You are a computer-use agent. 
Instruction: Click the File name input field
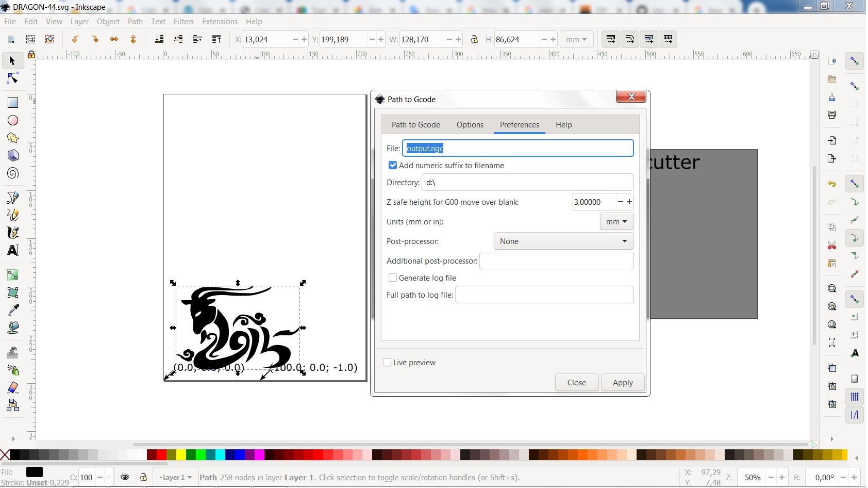click(x=518, y=148)
